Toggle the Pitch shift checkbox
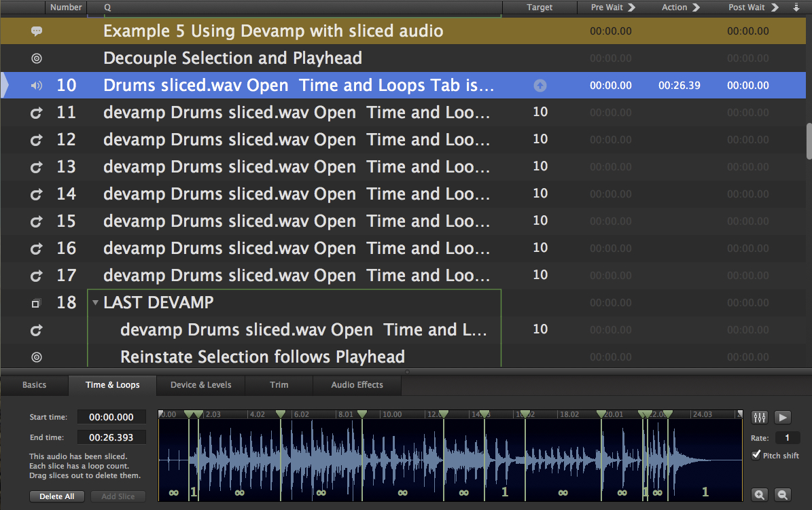The image size is (812, 510). click(756, 455)
